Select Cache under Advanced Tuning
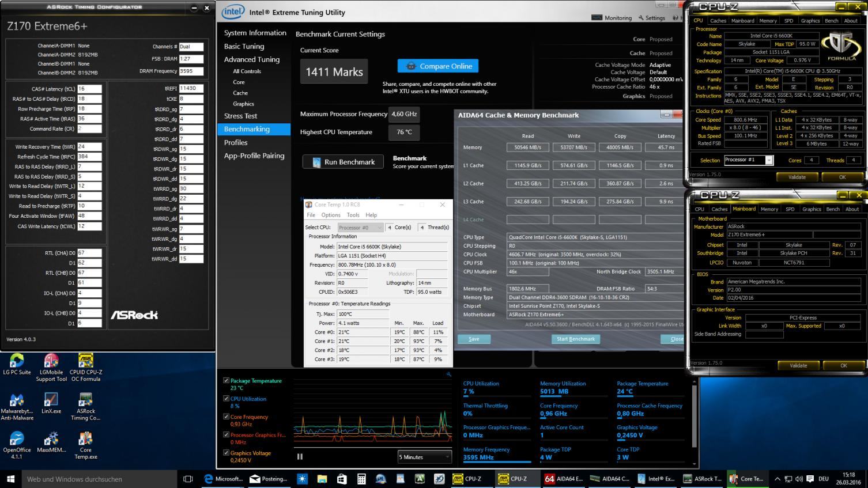868x488 pixels. pos(240,93)
